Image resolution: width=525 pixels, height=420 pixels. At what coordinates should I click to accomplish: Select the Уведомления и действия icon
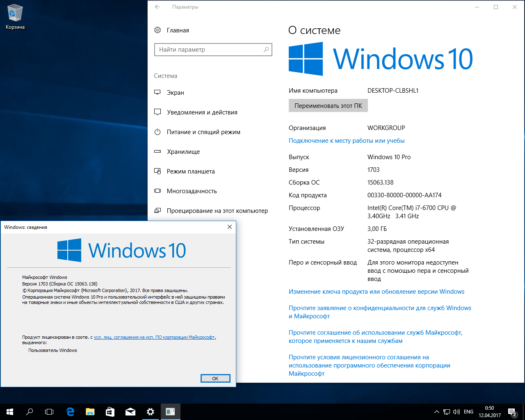pos(157,112)
